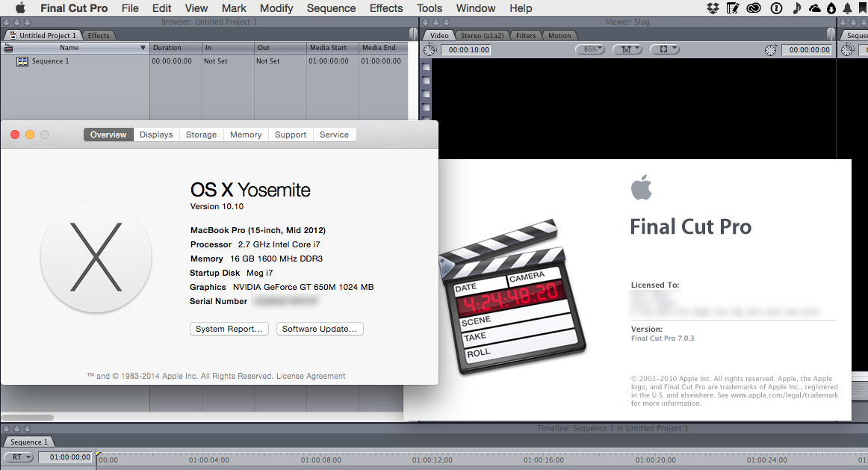Click the 1Password menu bar icon
This screenshot has width=868, height=470.
(776, 7)
